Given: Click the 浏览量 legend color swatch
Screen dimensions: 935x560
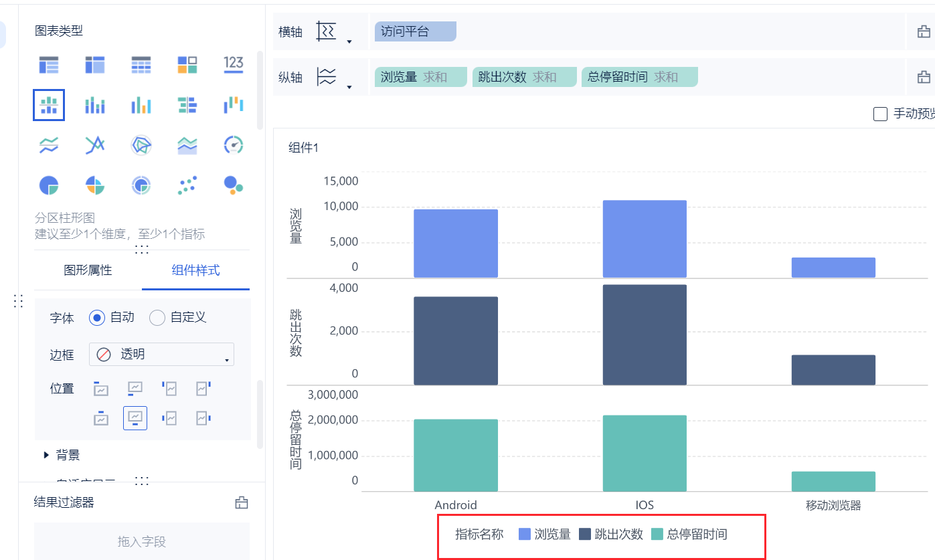Looking at the screenshot, I should 525,534.
